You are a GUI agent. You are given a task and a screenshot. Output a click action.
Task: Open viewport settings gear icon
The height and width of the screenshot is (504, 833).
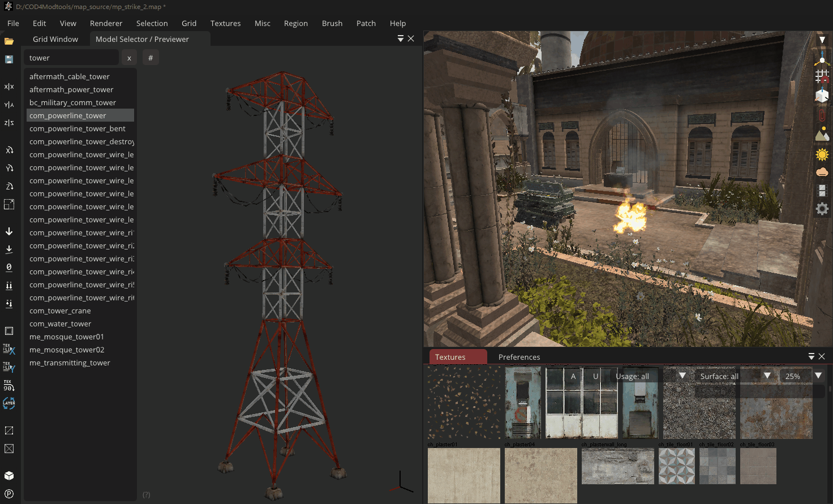pos(822,209)
